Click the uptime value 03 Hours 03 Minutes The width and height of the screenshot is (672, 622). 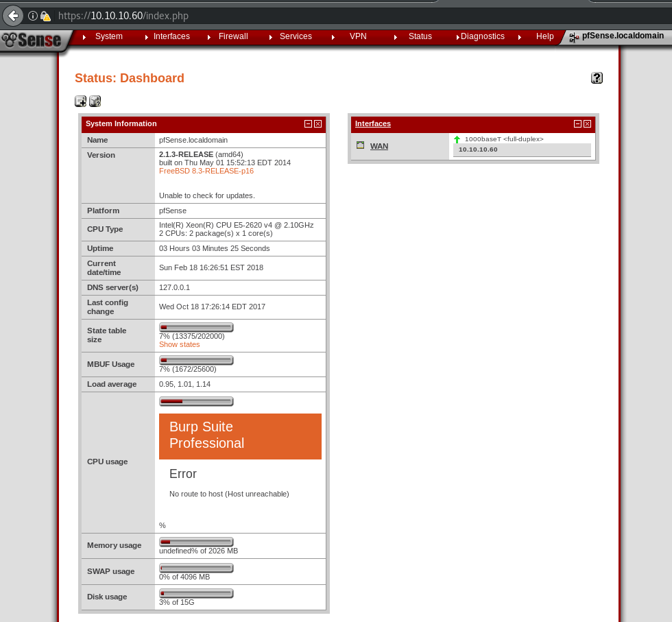pyautogui.click(x=214, y=249)
